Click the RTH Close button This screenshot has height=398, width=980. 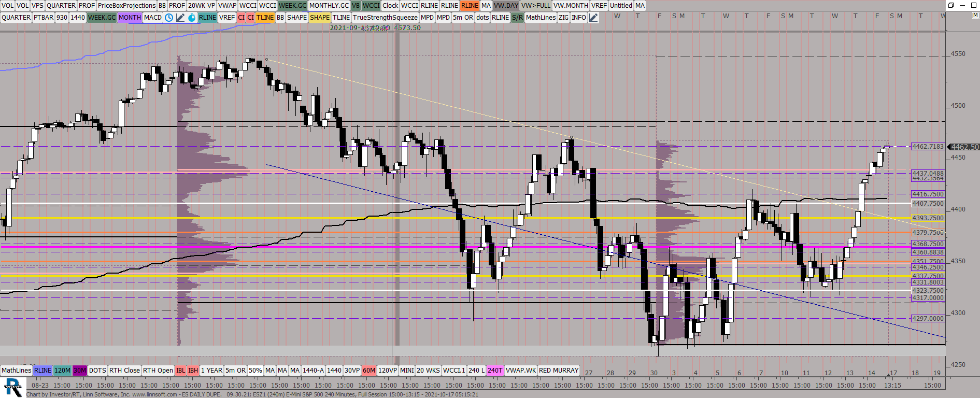pos(124,371)
